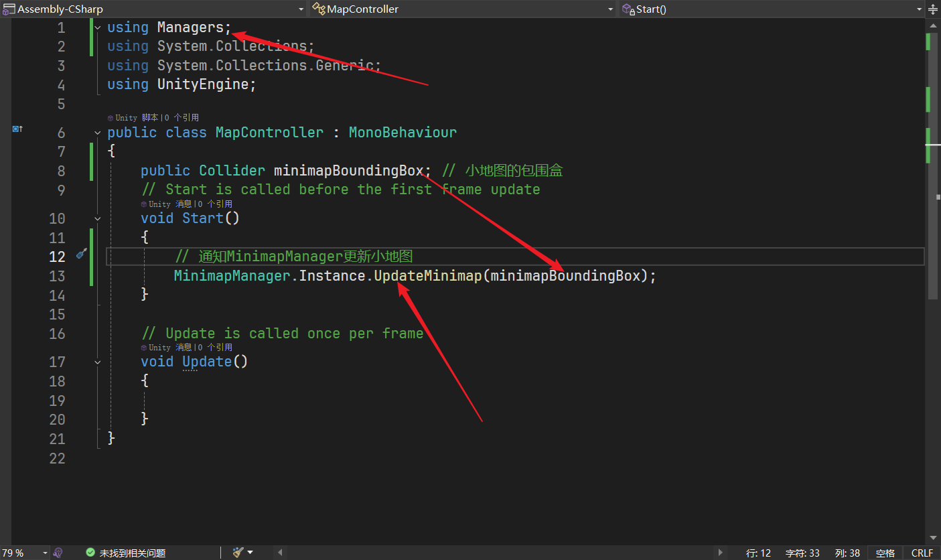
Task: Open the Start() member dropdown
Action: tap(919, 9)
